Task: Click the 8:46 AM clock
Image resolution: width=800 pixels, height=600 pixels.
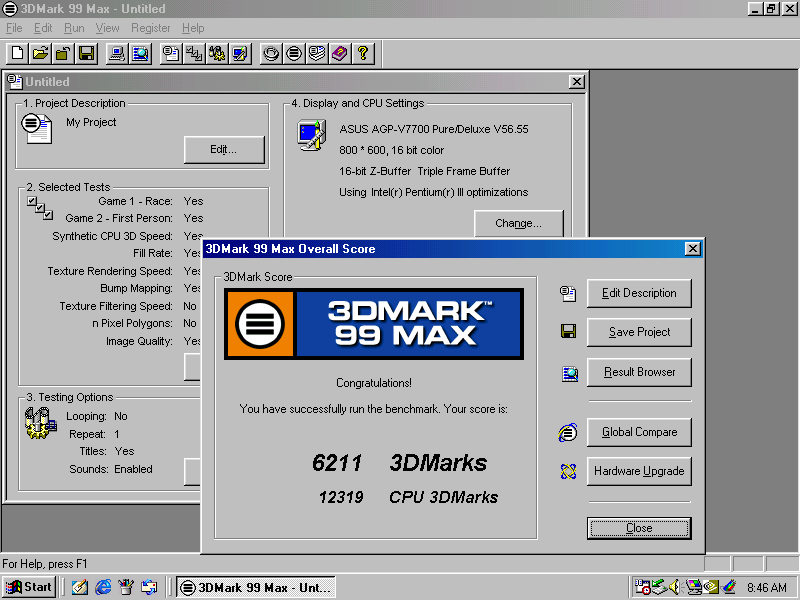Action: click(767, 588)
